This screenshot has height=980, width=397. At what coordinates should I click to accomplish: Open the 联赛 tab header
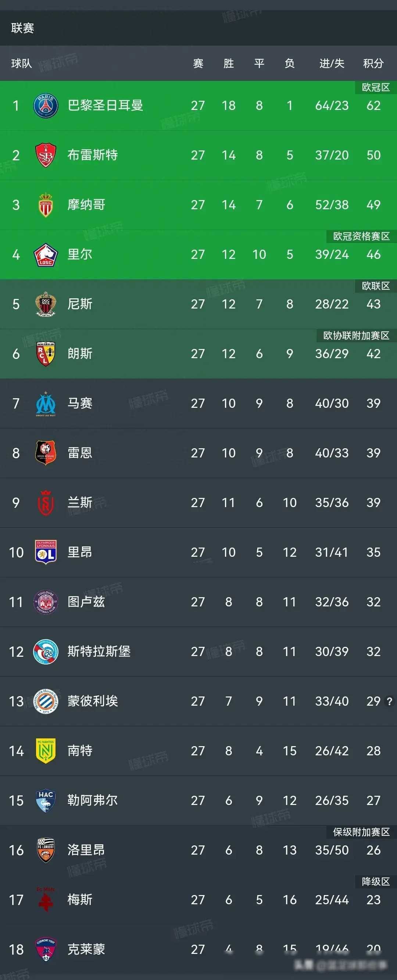click(x=22, y=28)
